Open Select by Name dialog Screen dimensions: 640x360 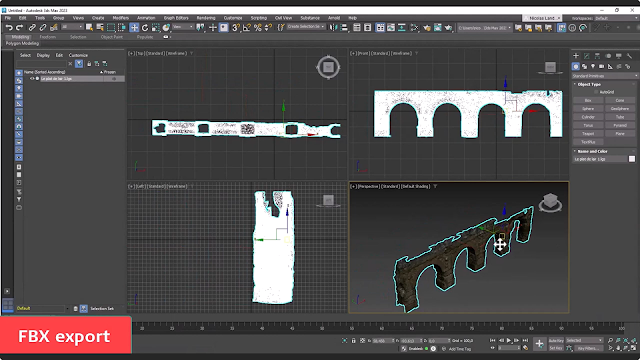coord(100,27)
